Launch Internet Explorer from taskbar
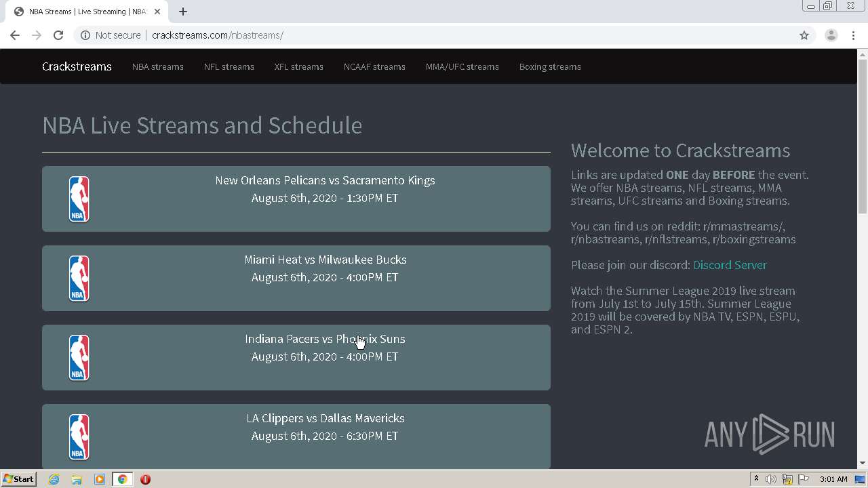The width and height of the screenshot is (868, 488). pyautogui.click(x=54, y=479)
